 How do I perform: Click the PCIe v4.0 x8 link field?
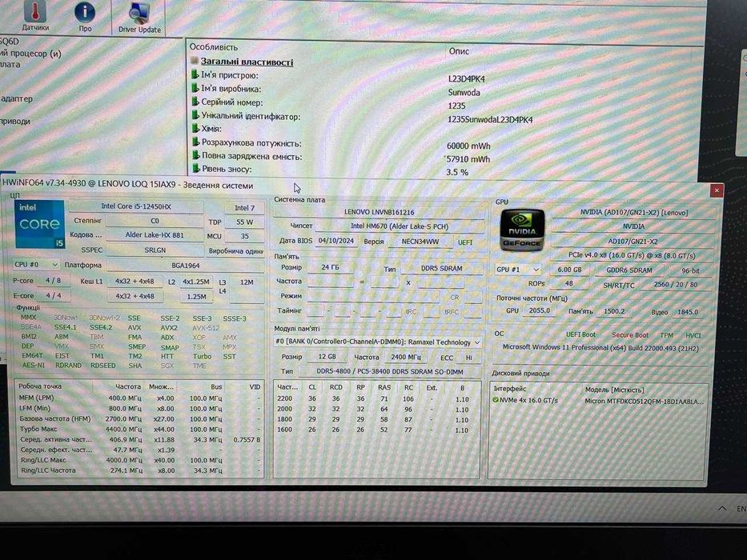coord(633,255)
